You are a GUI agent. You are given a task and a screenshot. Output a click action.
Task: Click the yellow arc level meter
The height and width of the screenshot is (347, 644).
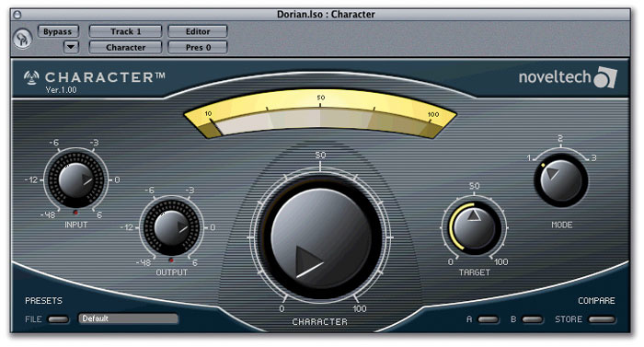(x=320, y=114)
